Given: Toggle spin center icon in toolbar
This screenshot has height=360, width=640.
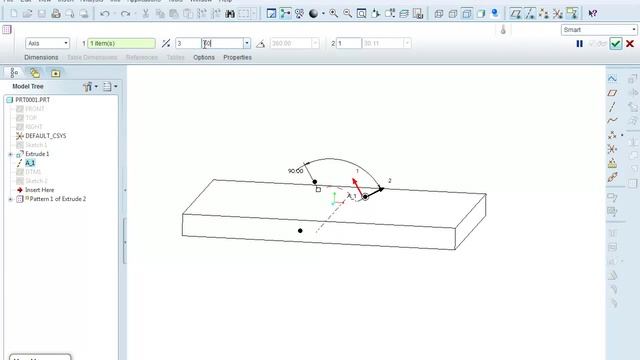Looking at the screenshot, I should click(285, 13).
